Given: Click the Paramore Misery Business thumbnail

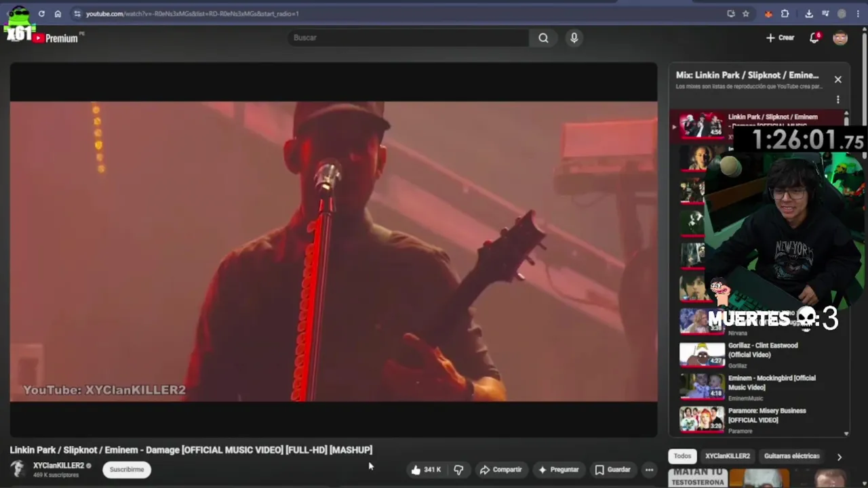Looking at the screenshot, I should pyautogui.click(x=702, y=420).
